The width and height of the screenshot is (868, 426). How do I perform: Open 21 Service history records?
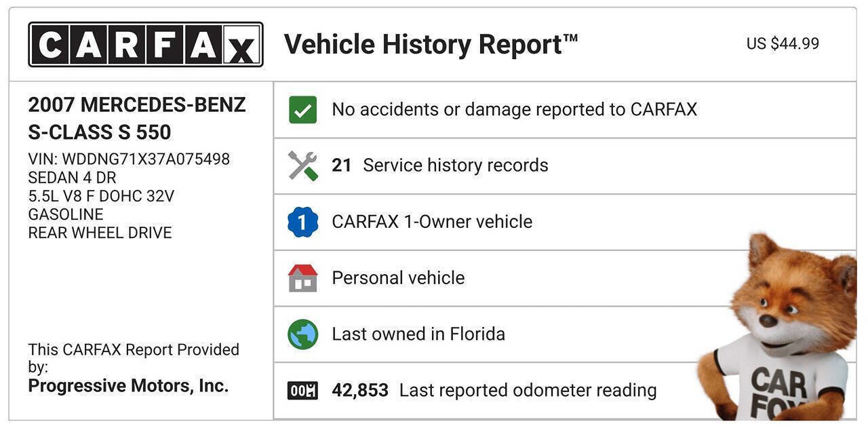(x=439, y=166)
